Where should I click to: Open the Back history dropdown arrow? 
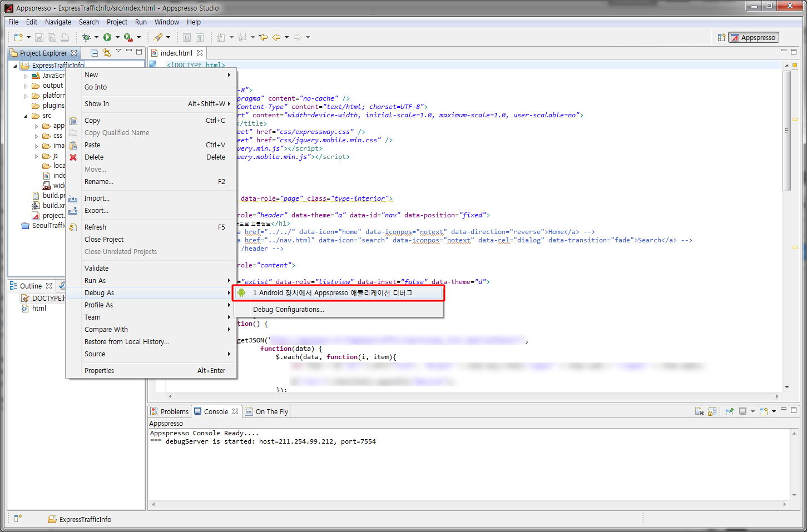coord(286,37)
